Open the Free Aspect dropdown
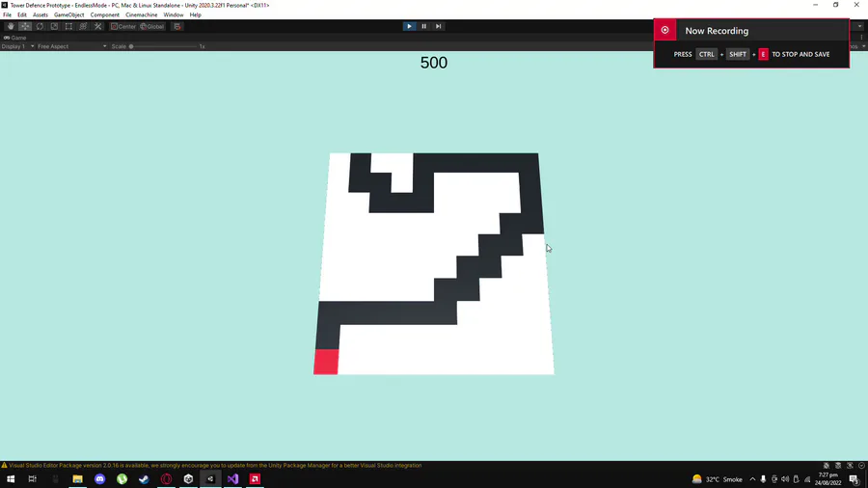This screenshot has width=868, height=488. click(72, 46)
